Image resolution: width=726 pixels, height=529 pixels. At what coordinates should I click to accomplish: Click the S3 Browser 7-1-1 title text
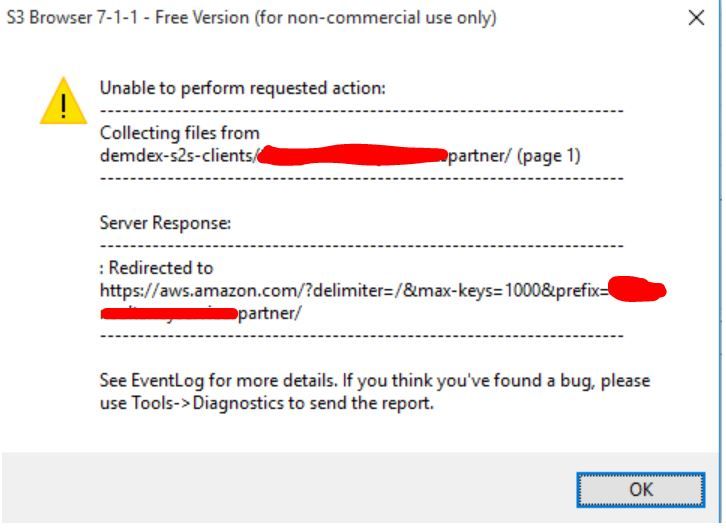tap(250, 18)
